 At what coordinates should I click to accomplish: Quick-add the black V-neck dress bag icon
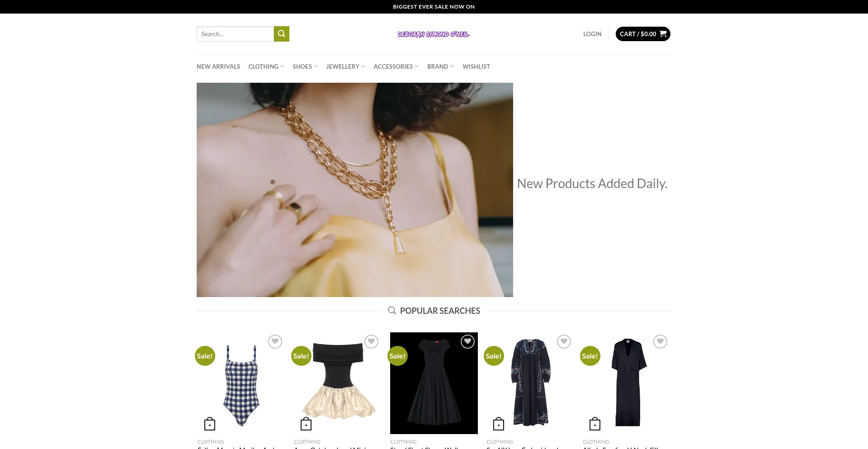(x=595, y=424)
